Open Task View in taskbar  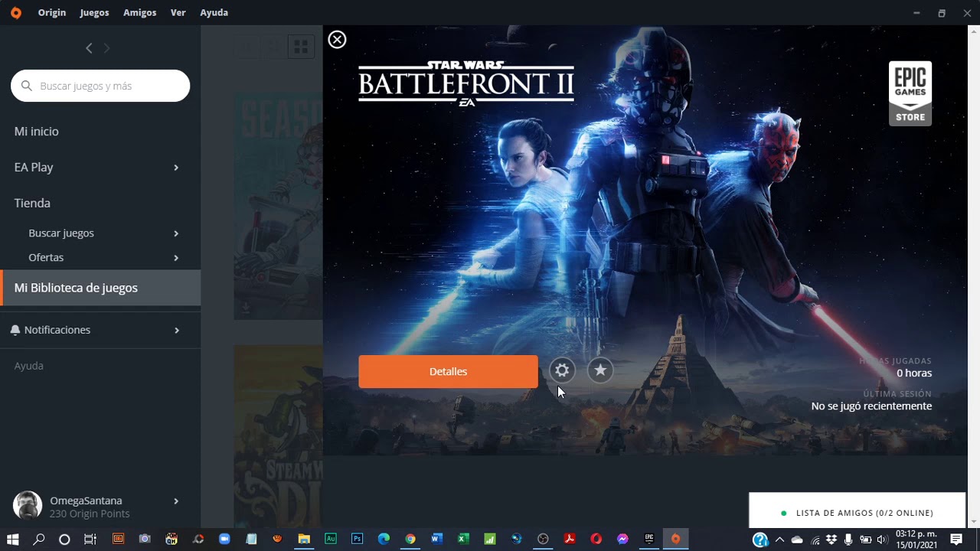tap(90, 539)
